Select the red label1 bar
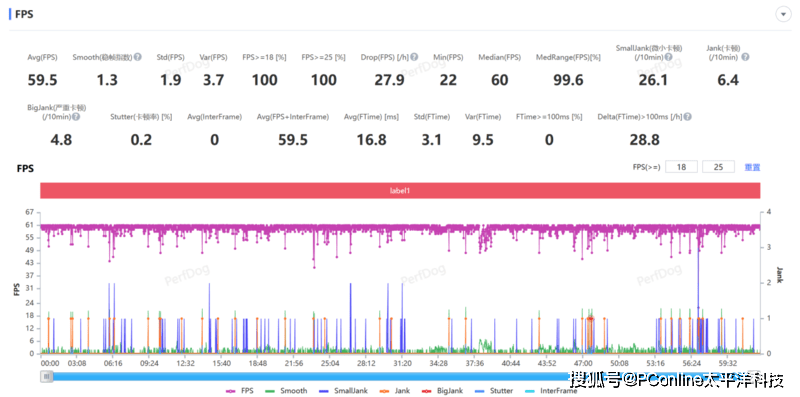The width and height of the screenshot is (800, 397). click(x=401, y=190)
